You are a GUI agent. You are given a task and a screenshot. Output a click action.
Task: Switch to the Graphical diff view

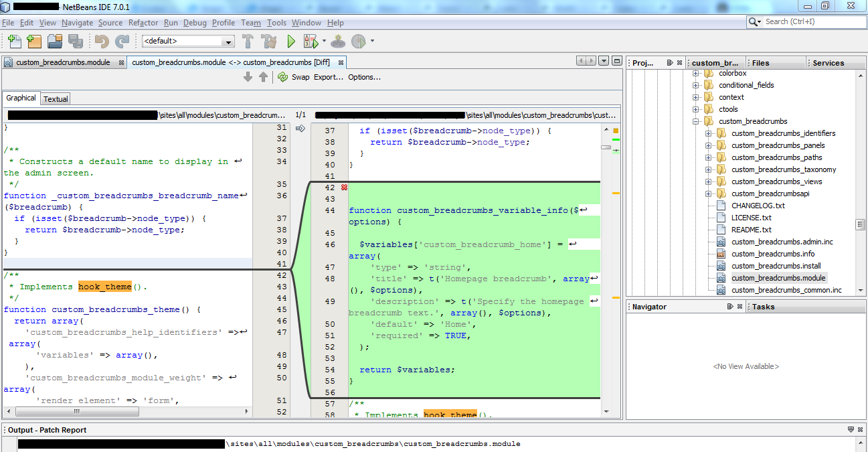coord(21,98)
